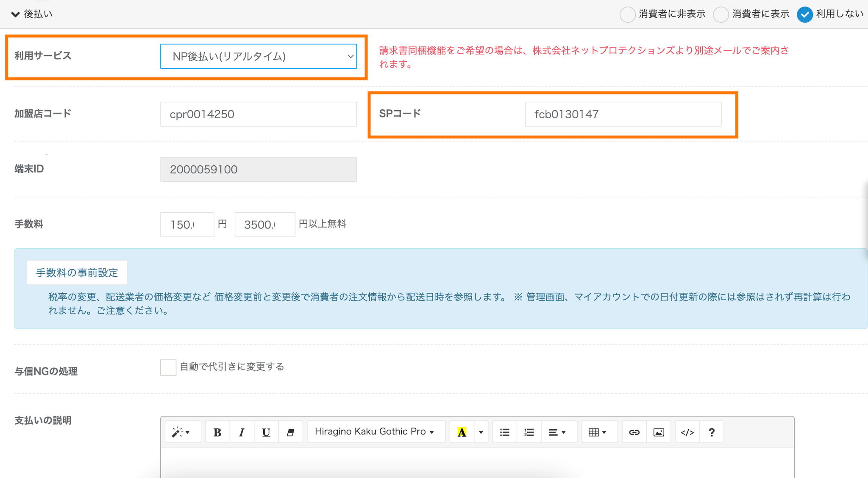
Task: Select 消費者に表示 radio option
Action: [721, 14]
